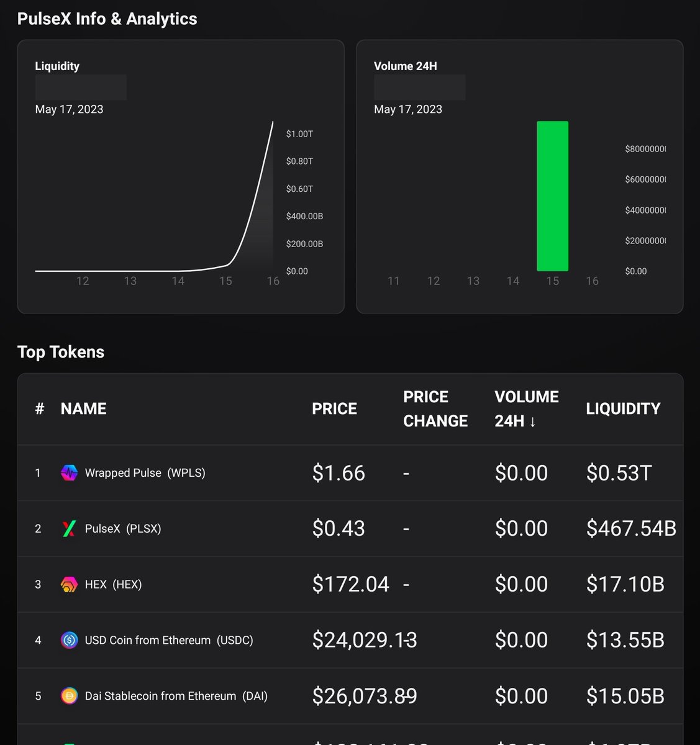
Task: Click the $0.00 volume value for PLSX
Action: tap(521, 529)
